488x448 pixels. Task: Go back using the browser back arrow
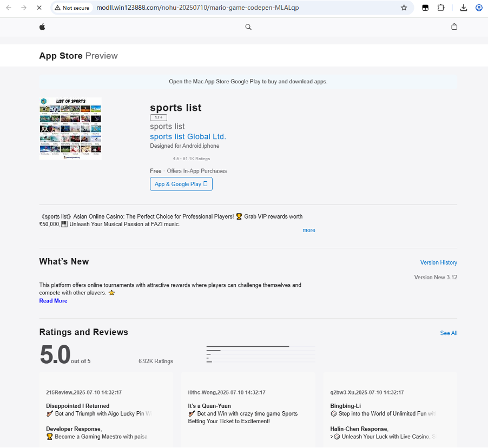click(9, 8)
